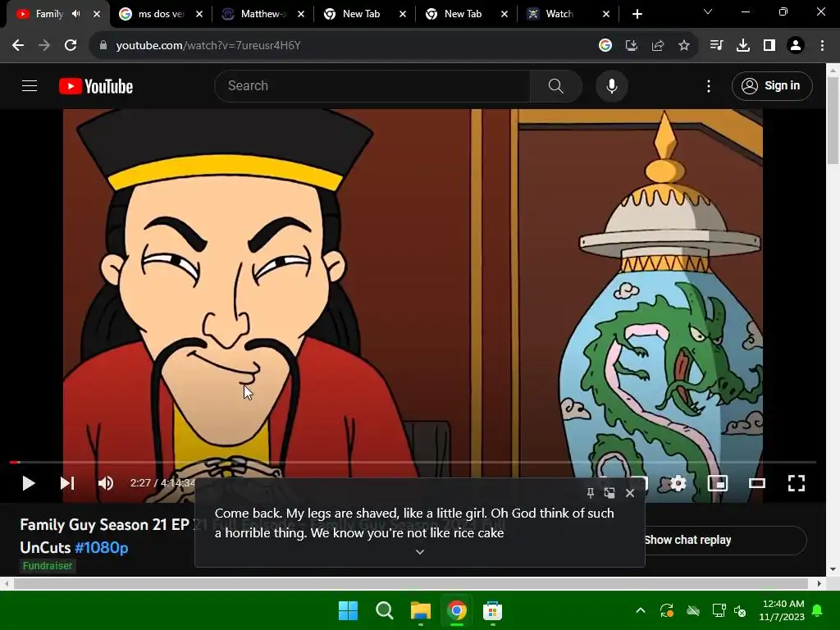Open YouTube settings three-dot menu
Screen dimensions: 840x630
click(708, 86)
